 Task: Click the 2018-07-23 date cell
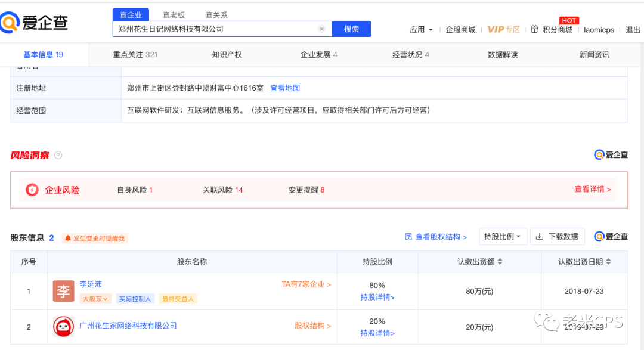point(584,291)
